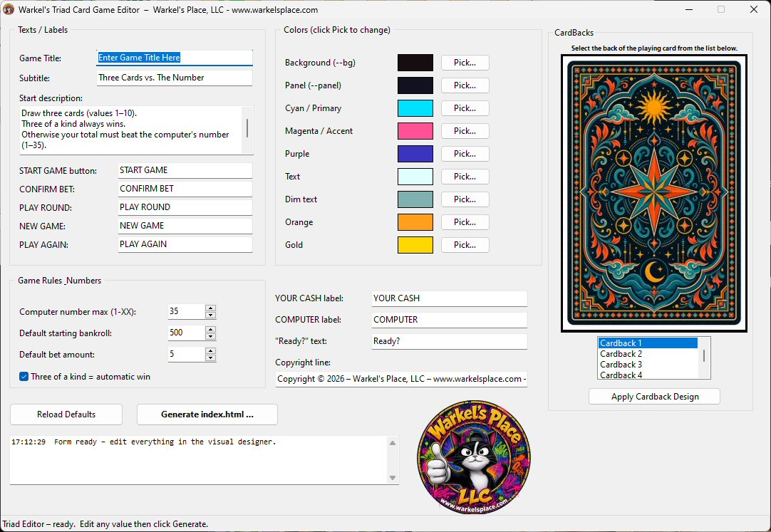Click the Subtitle input field

pos(175,78)
